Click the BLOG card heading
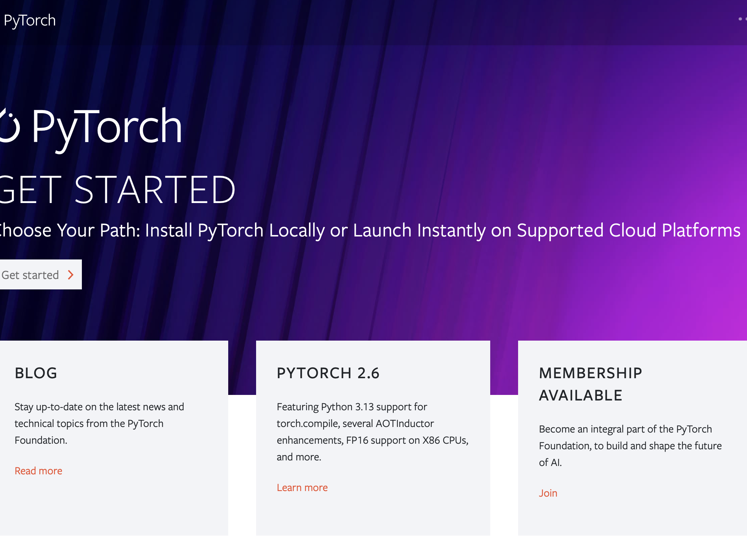747x560 pixels. (x=36, y=373)
